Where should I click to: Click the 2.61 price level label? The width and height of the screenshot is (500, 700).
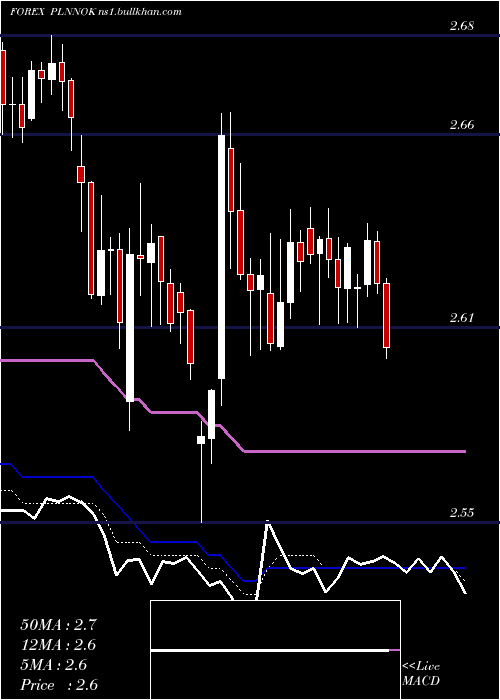pyautogui.click(x=462, y=318)
